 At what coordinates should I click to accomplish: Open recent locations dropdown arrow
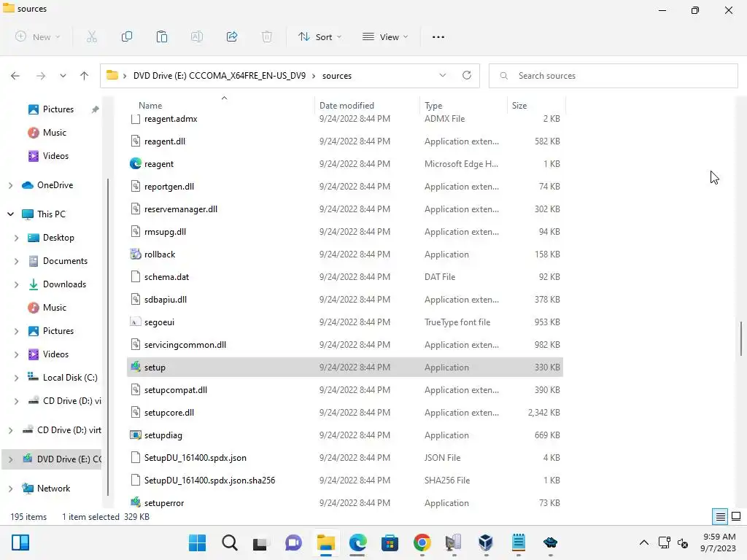pyautogui.click(x=63, y=76)
